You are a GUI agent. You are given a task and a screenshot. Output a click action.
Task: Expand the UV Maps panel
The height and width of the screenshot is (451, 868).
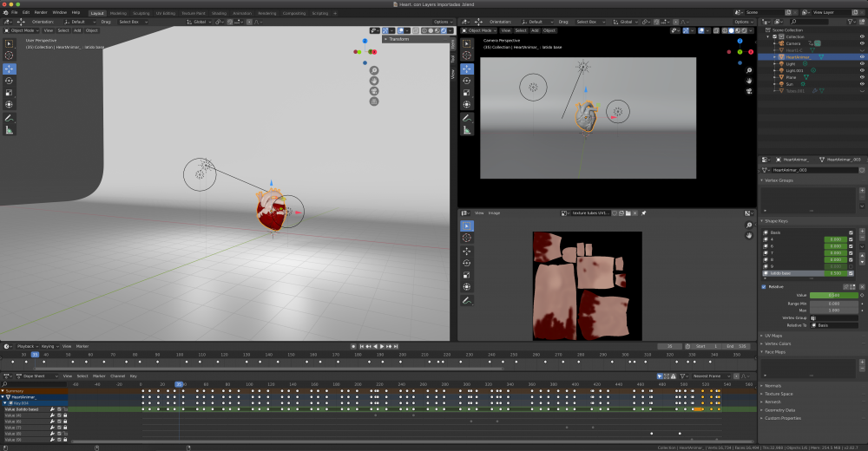click(773, 336)
